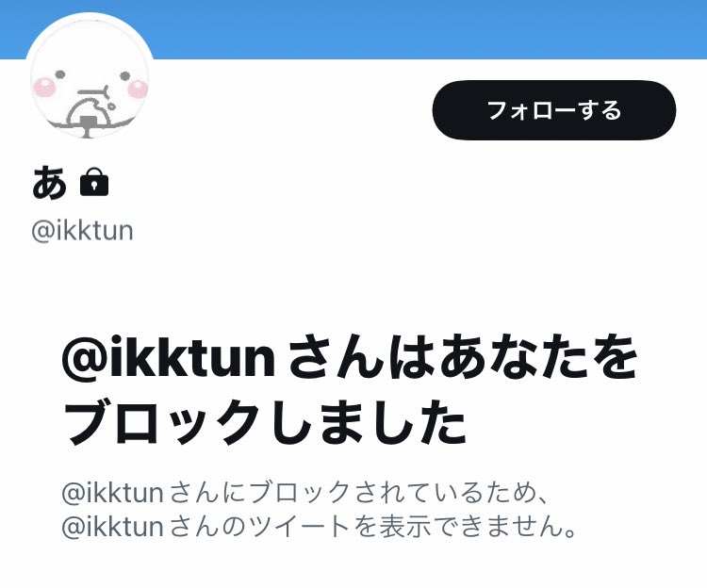
Task: Open the round cartoon-face profile avatar
Action: (90, 78)
